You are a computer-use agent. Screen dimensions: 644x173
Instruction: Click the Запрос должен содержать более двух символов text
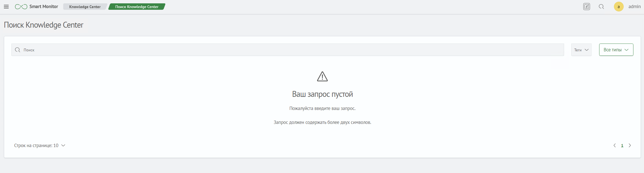click(x=322, y=122)
